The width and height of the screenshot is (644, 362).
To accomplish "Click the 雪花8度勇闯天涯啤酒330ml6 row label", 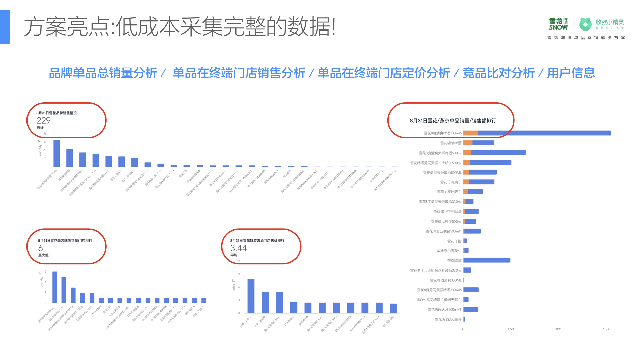I will [x=439, y=290].
